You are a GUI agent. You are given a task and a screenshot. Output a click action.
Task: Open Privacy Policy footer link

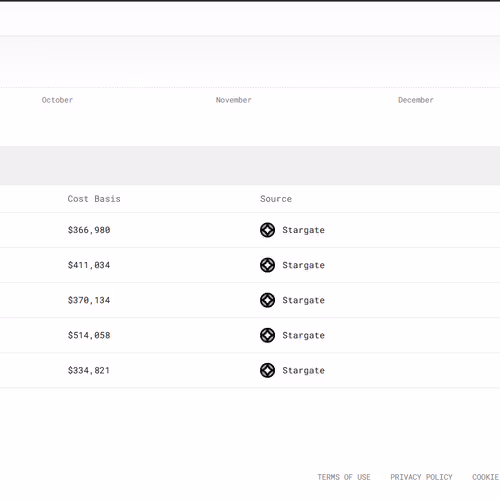pyautogui.click(x=421, y=477)
